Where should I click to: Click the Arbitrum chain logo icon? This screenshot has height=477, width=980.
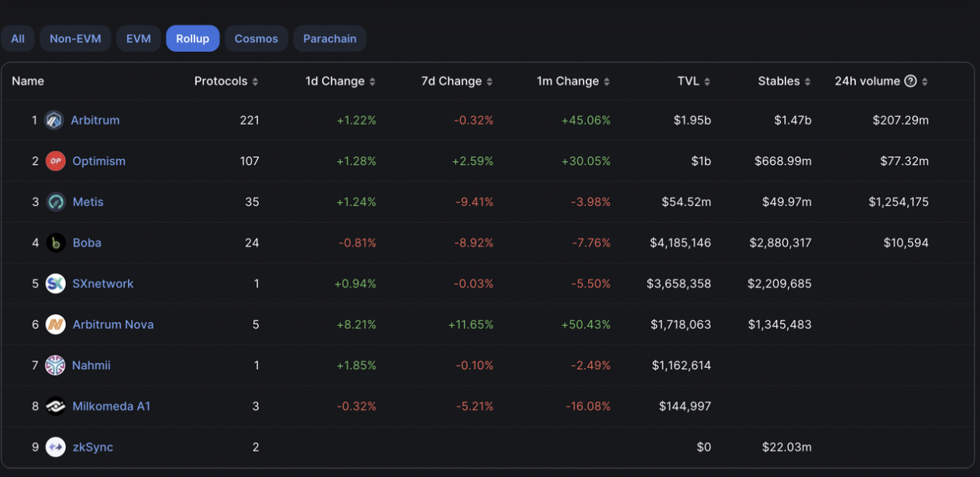click(x=53, y=120)
